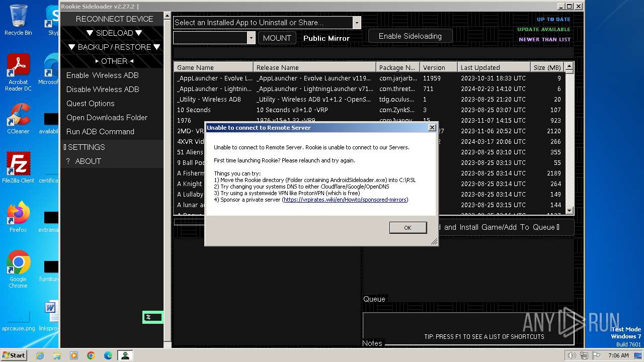This screenshot has height=362, width=644.
Task: Click the volume speaker tray icon
Action: (x=571, y=355)
